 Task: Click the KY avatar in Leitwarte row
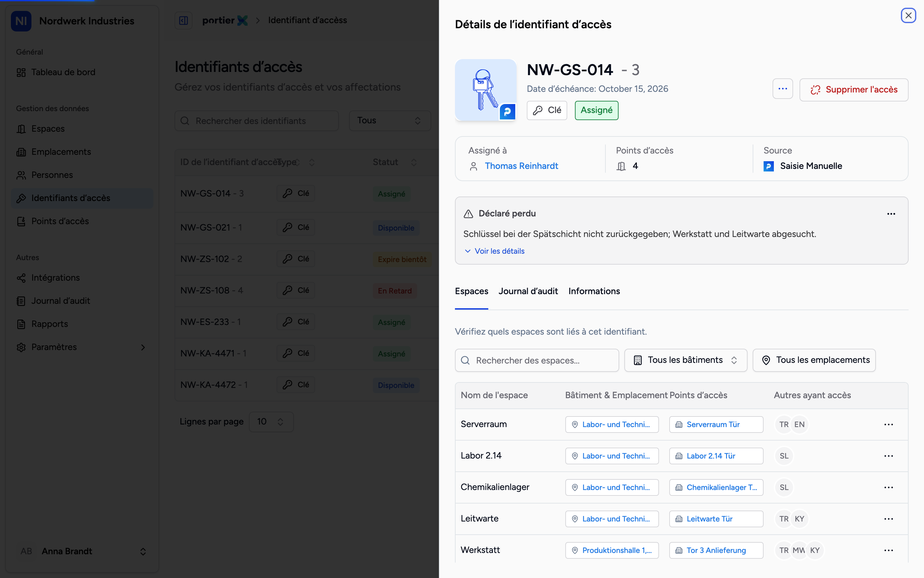(x=799, y=519)
